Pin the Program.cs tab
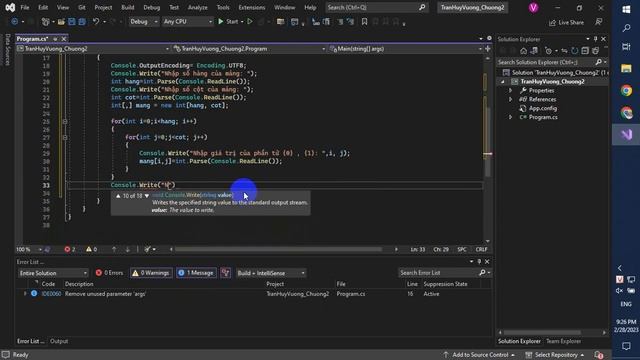 (55, 39)
